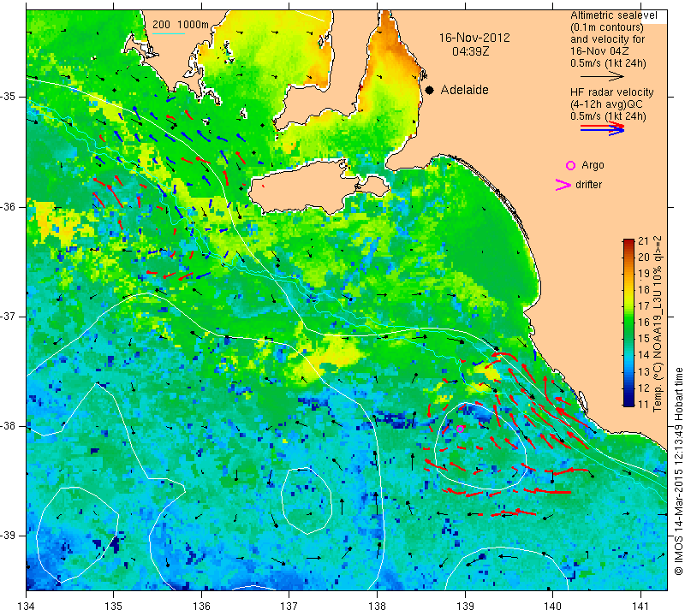Viewport: 685px width, 616px height.
Task: Click the magenta Argo legend circle
Action: [x=570, y=165]
